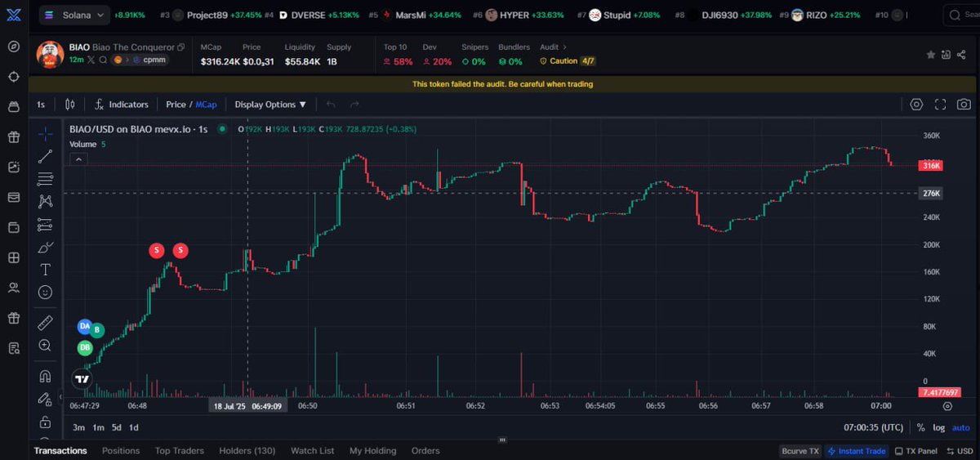The height and width of the screenshot is (460, 980).
Task: Select the 5d date range
Action: coord(117,427)
